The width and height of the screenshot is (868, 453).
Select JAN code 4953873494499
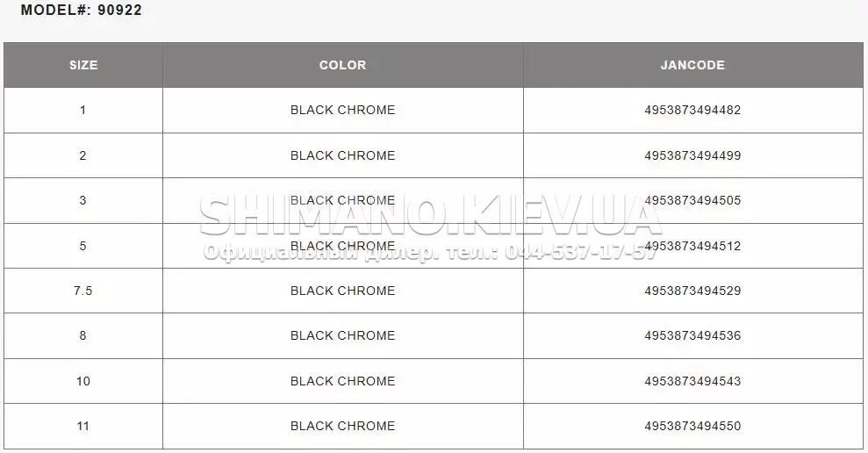[692, 155]
